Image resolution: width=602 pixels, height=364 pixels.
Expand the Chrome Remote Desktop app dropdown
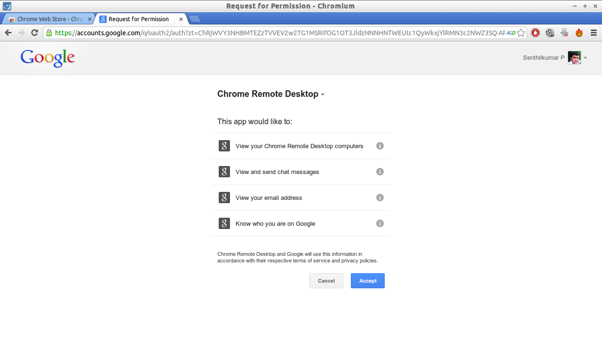coord(323,95)
